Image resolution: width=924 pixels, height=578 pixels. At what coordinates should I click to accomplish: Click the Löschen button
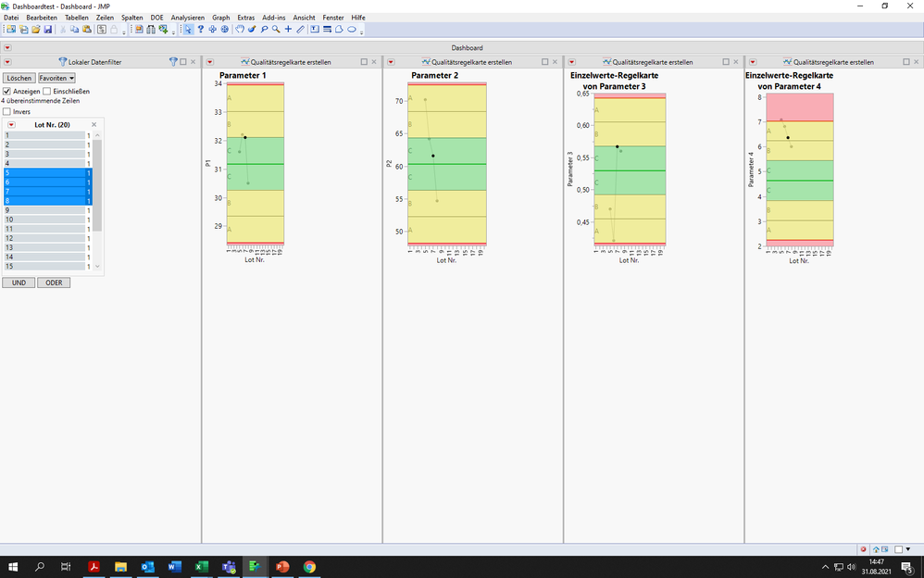(19, 78)
